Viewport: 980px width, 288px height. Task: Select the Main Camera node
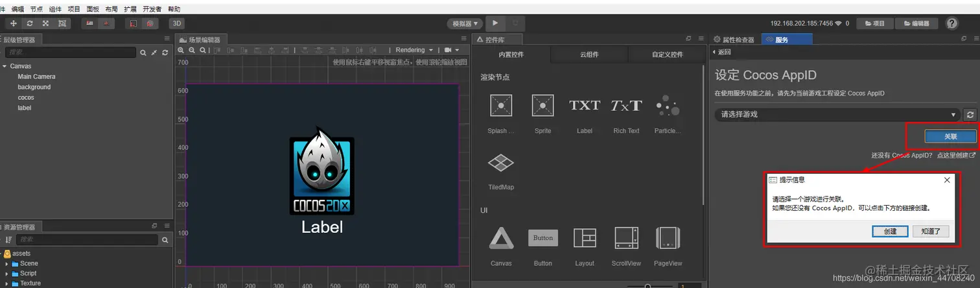(x=36, y=77)
